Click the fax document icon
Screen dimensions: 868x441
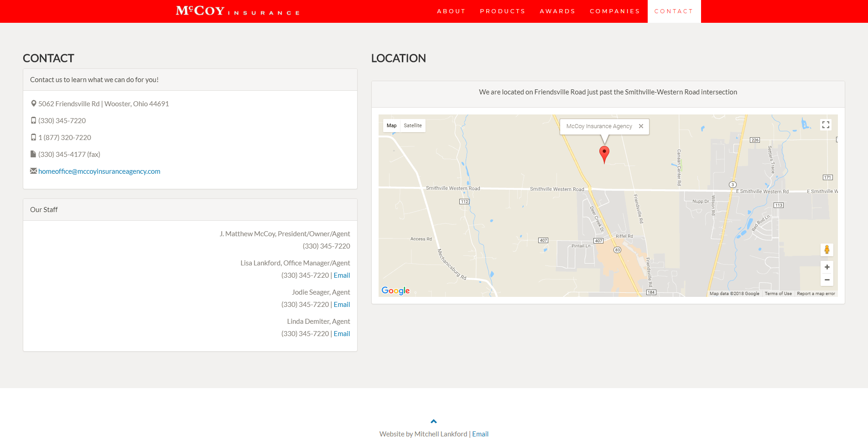[33, 154]
